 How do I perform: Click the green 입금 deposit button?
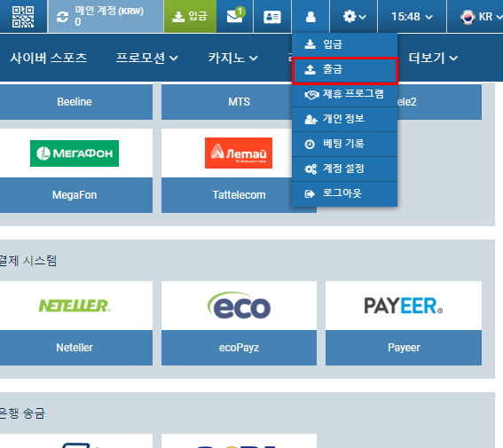(x=190, y=16)
